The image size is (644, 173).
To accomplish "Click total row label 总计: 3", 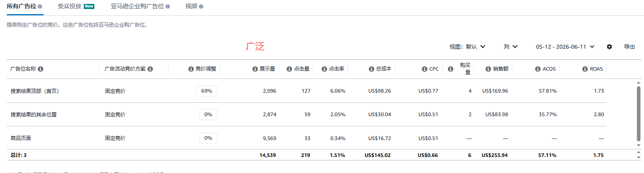I will pos(18,155).
